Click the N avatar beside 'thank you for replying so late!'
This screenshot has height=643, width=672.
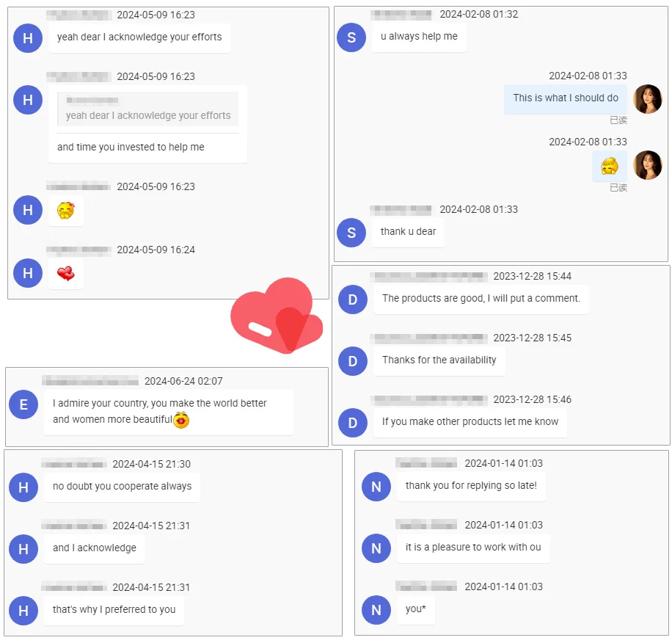click(376, 487)
